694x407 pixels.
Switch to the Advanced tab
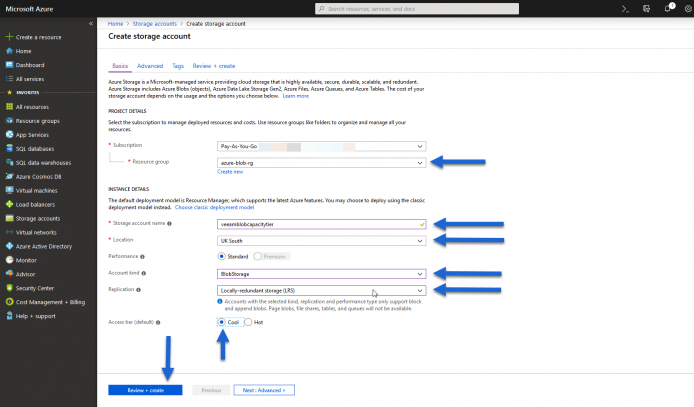coord(150,66)
